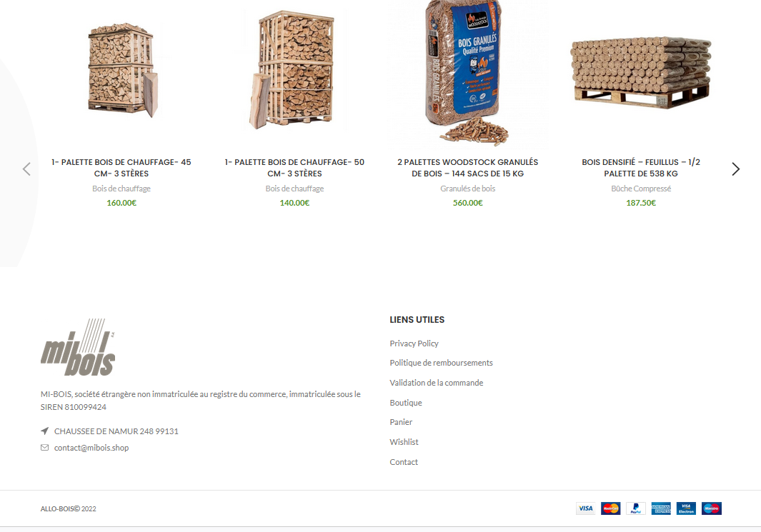The width and height of the screenshot is (761, 532).
Task: Select the Bois de chauffage category under 45 cm palette
Action: pos(121,189)
